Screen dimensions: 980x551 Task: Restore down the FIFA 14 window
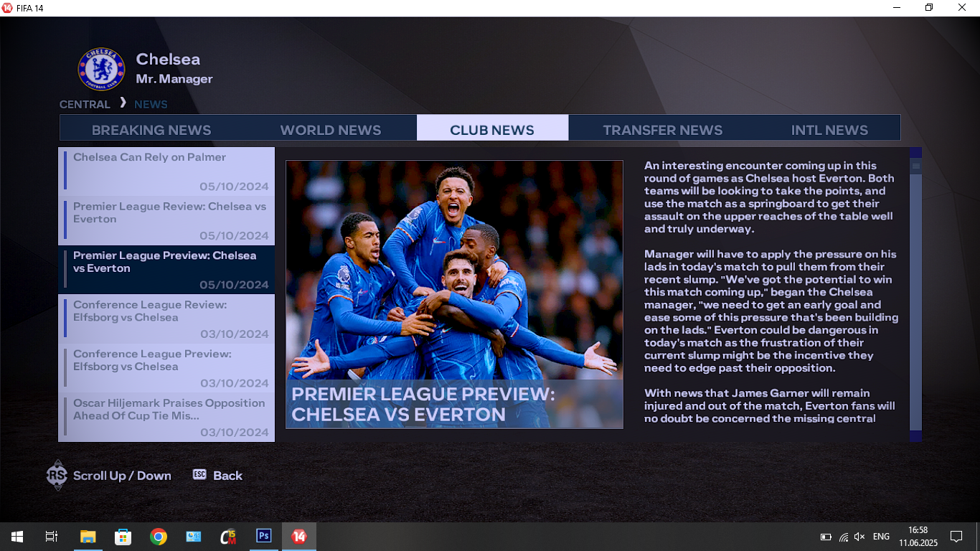coord(930,7)
